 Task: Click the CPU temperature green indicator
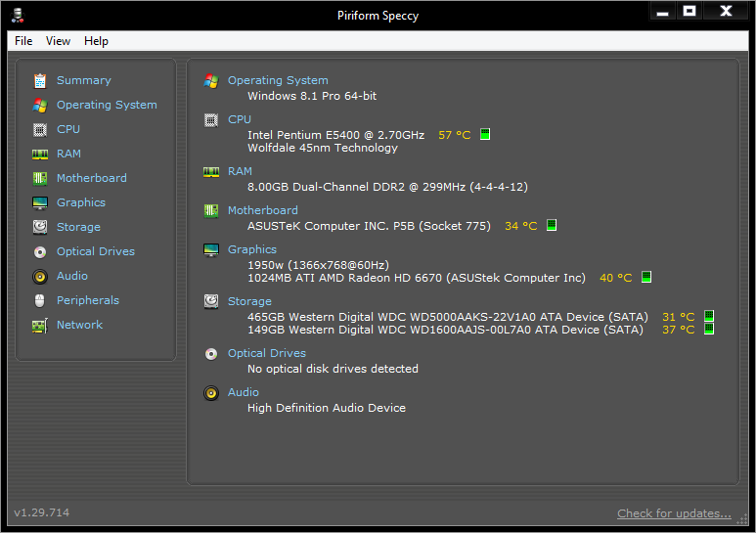(x=485, y=134)
